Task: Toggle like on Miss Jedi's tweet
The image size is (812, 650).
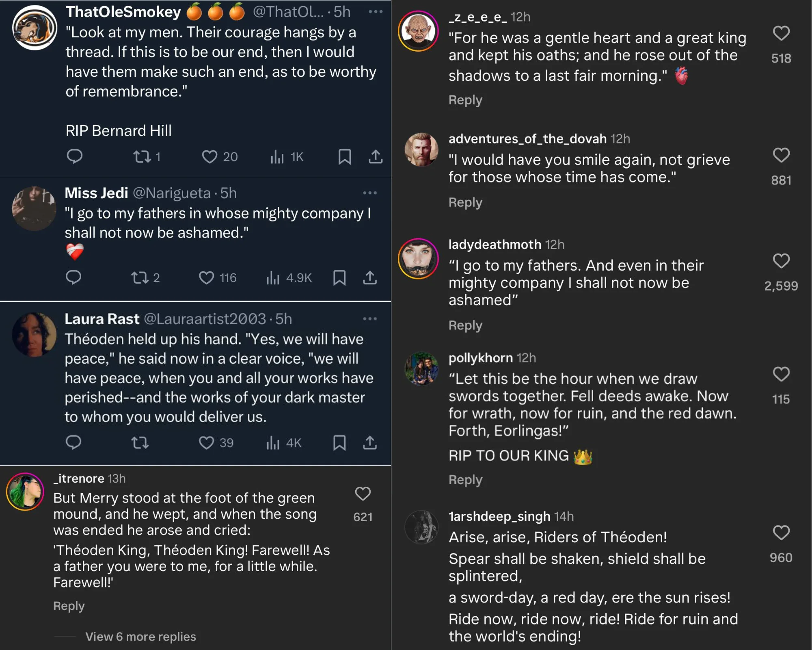Action: (x=206, y=278)
